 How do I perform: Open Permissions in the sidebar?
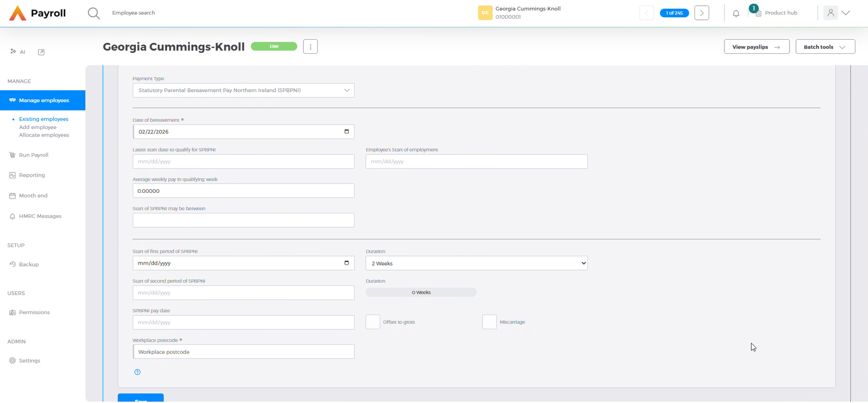34,313
